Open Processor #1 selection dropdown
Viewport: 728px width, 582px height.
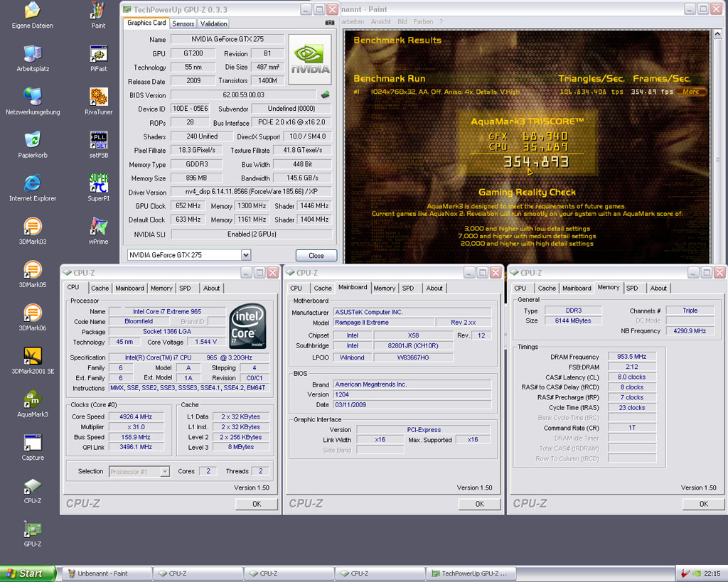pos(165,472)
